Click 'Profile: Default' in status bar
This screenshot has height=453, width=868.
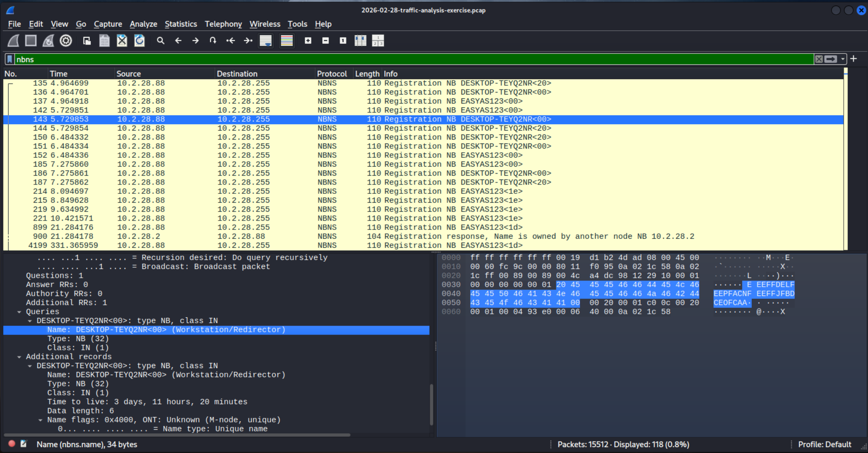tap(825, 444)
